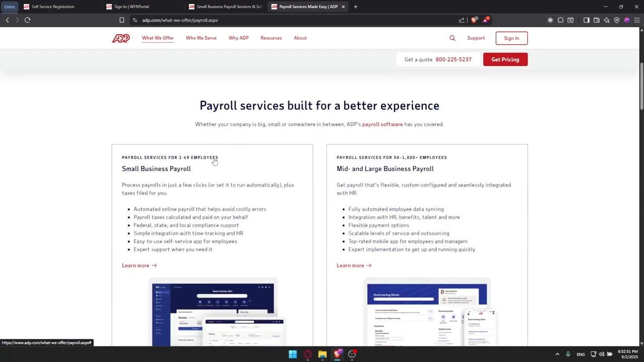This screenshot has width=644, height=362.
Task: Click Learn more under Small Business Payroll
Action: point(139,265)
